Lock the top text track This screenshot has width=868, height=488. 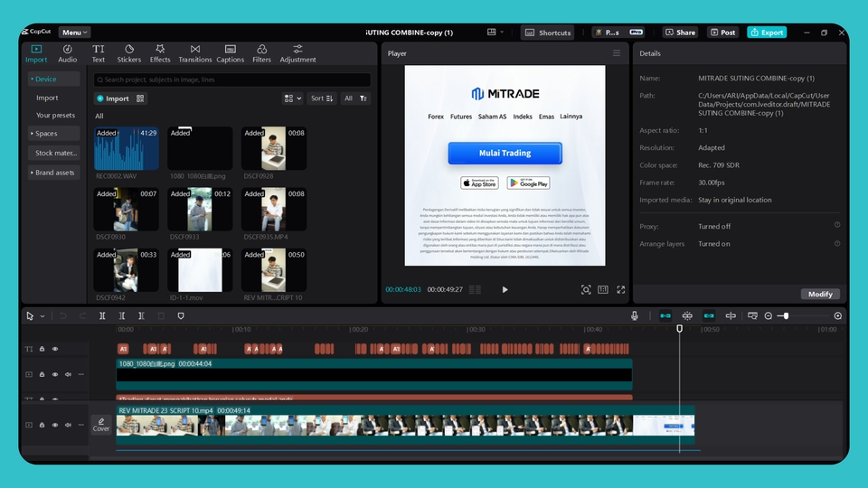coord(42,349)
